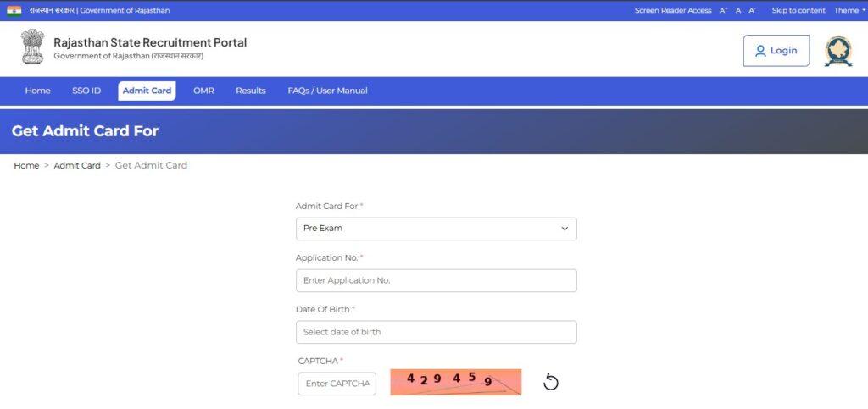Focus the Application No. input field
Image resolution: width=868 pixels, height=409 pixels.
coord(437,280)
